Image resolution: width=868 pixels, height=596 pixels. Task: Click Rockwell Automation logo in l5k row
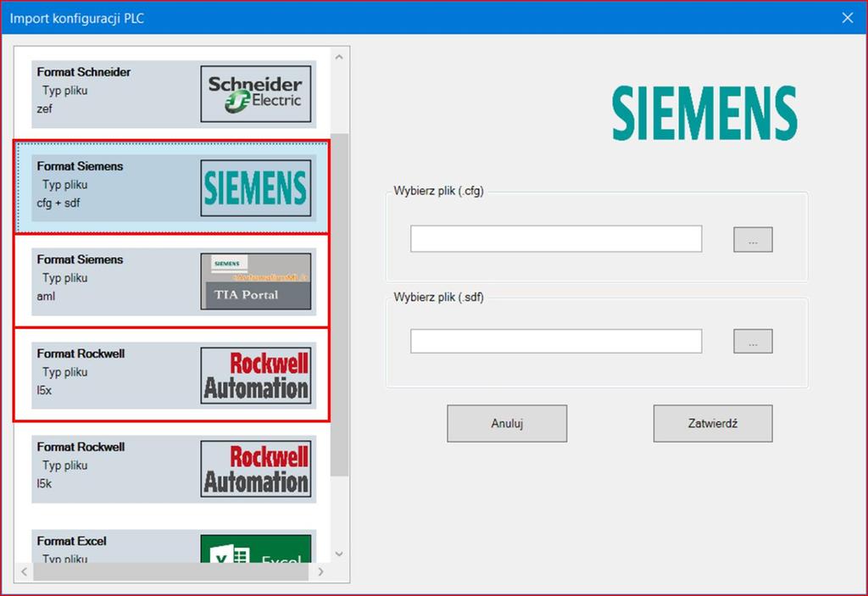coord(256,469)
